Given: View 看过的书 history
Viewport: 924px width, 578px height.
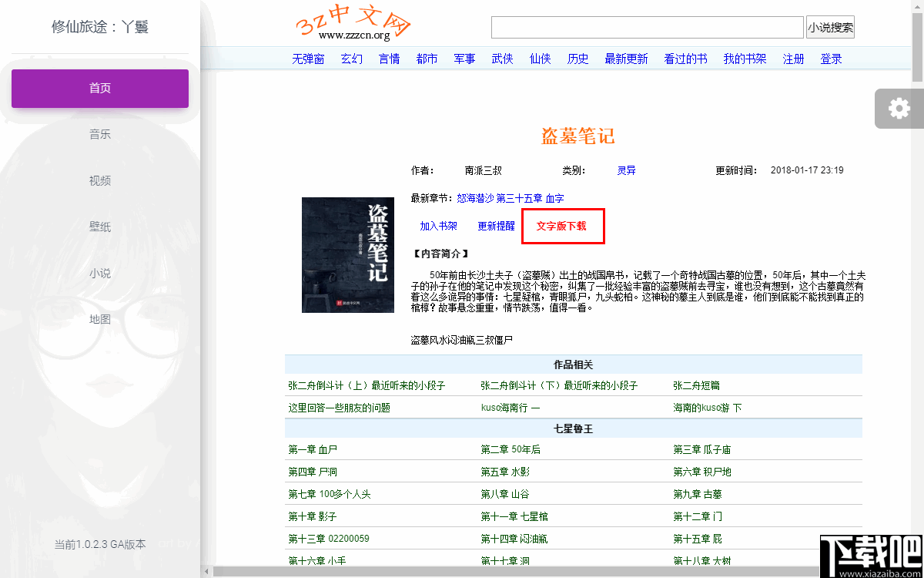Looking at the screenshot, I should pyautogui.click(x=686, y=59).
